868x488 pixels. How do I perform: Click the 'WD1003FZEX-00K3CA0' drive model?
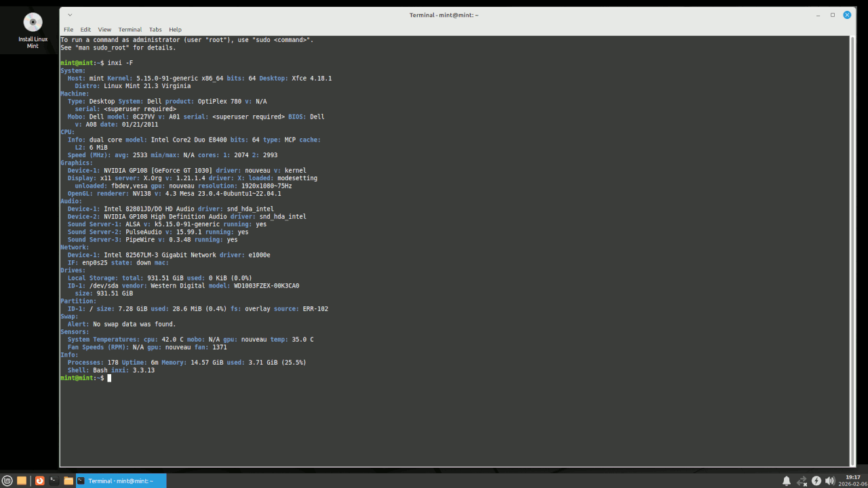pyautogui.click(x=267, y=285)
